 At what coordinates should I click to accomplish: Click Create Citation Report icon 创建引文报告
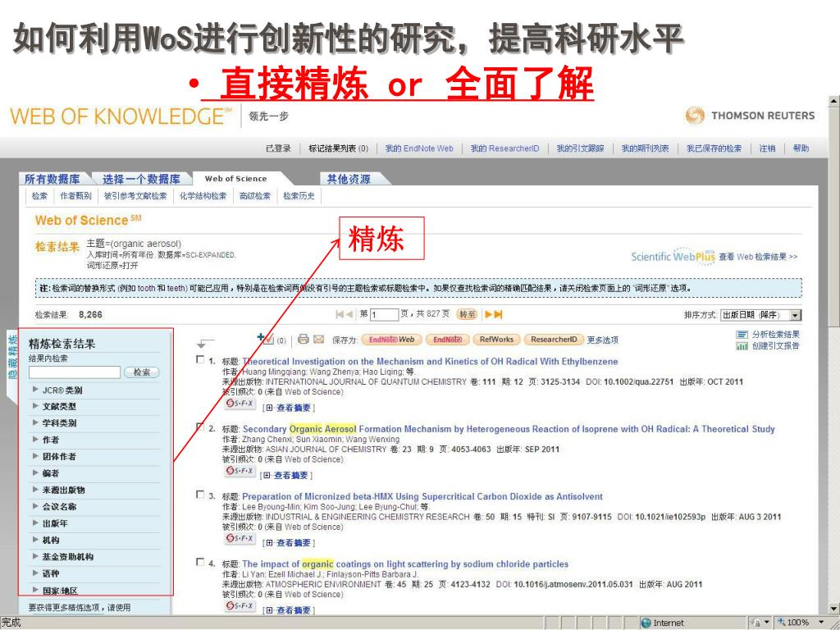[x=742, y=346]
